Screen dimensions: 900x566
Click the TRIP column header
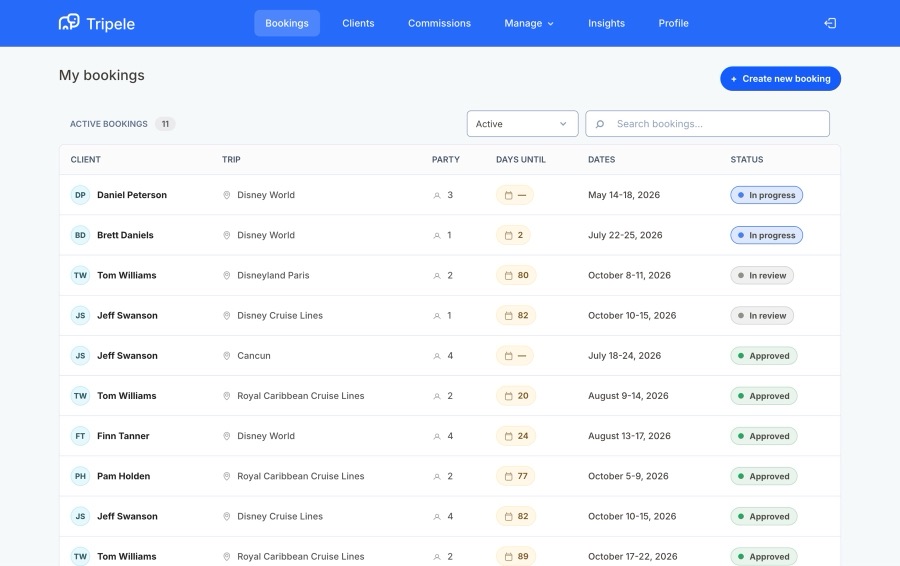click(231, 160)
